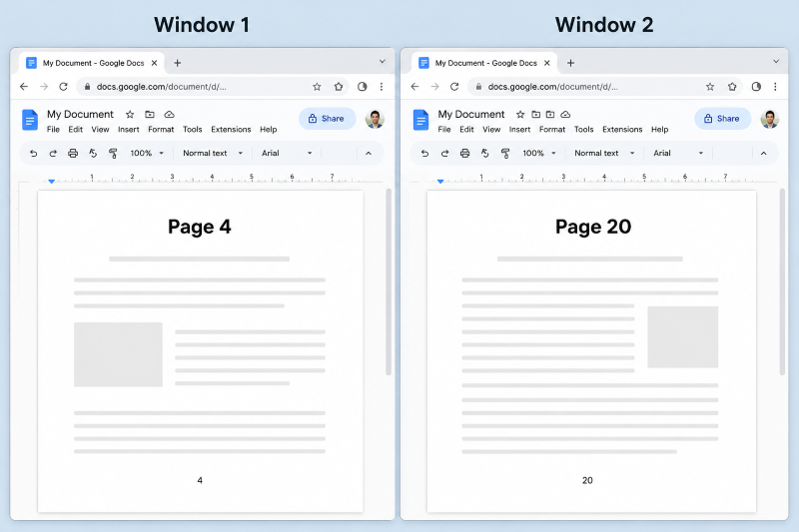Star the document in Window 2

pos(520,115)
